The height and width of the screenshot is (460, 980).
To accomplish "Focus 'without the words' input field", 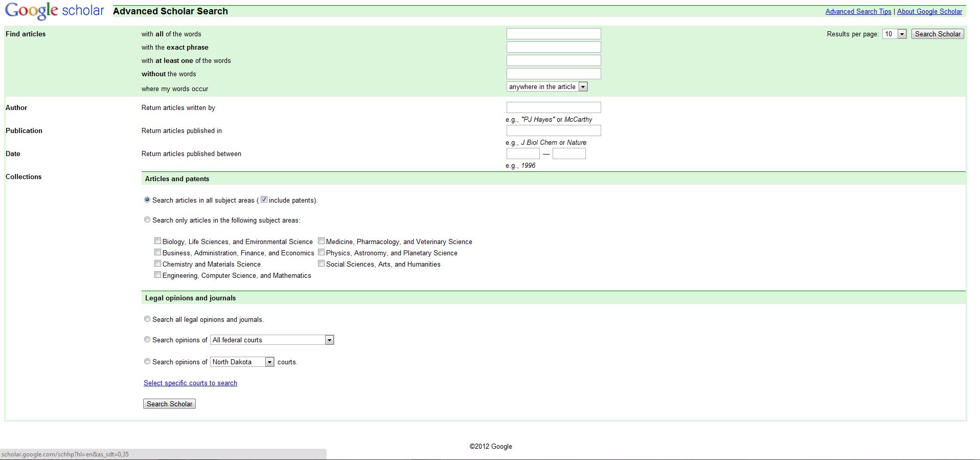I will click(x=554, y=74).
